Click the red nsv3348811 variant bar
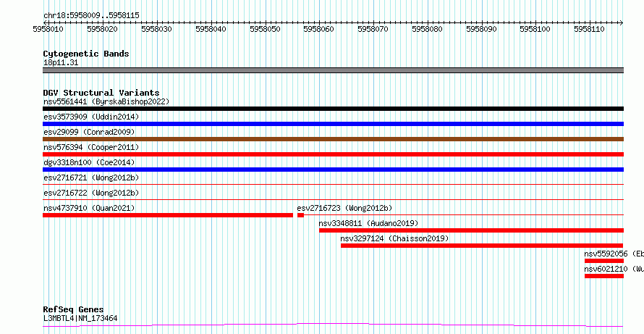 (x=472, y=230)
